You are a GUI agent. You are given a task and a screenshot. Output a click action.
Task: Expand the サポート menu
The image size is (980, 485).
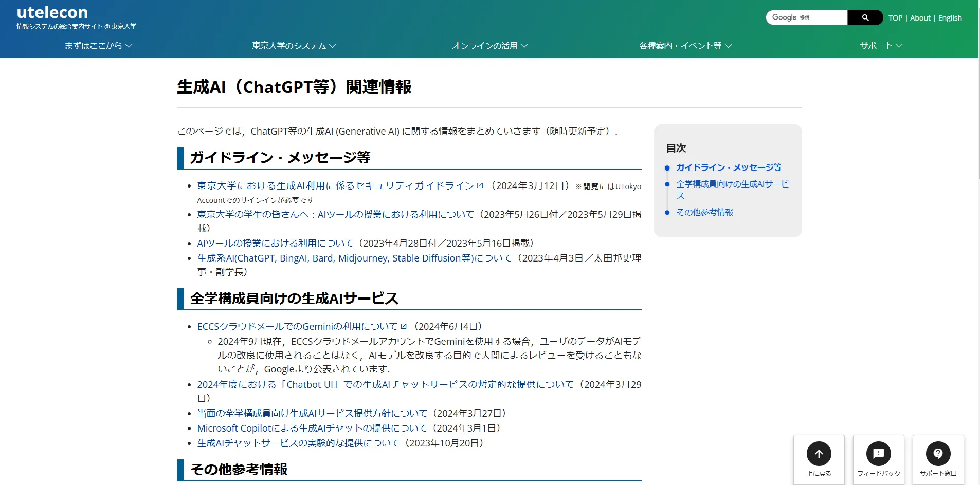click(881, 46)
